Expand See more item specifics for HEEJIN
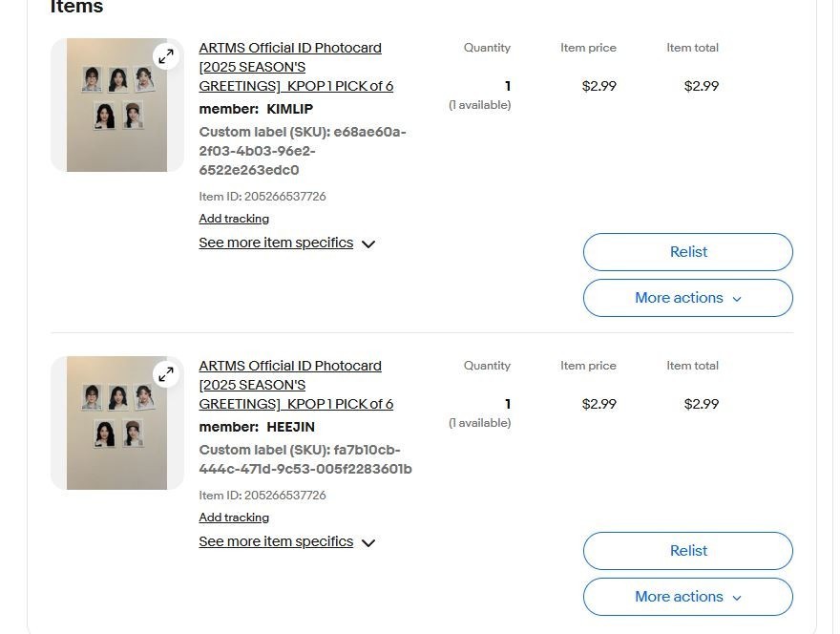The image size is (840, 634). (x=276, y=541)
